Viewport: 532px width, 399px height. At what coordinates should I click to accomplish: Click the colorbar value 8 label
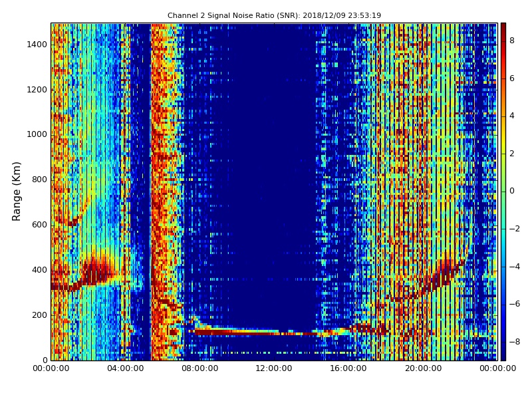click(512, 41)
